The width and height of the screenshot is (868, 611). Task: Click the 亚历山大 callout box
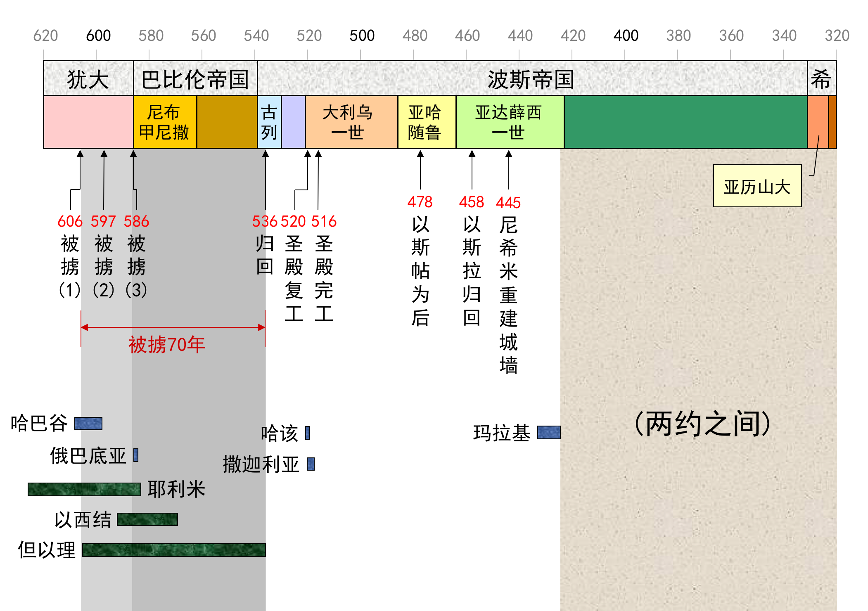[757, 186]
